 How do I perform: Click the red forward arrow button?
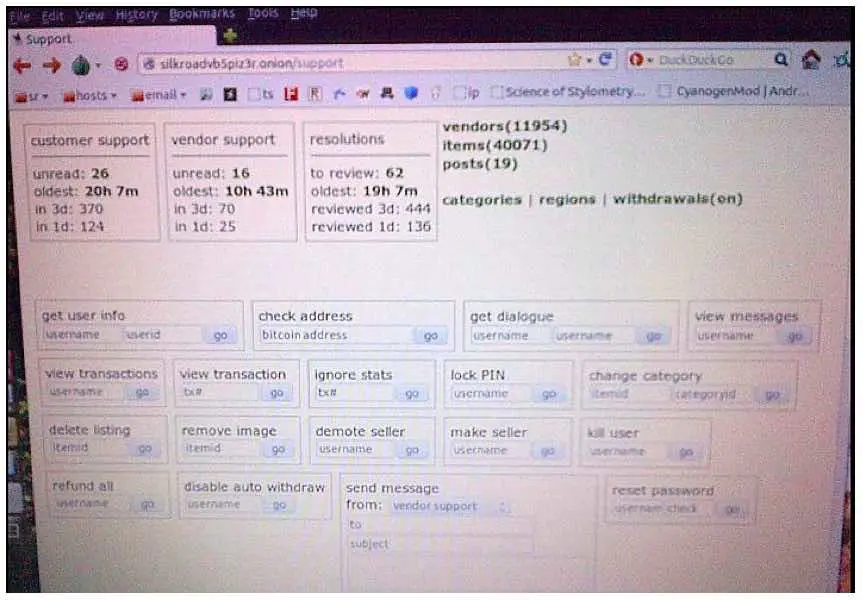point(50,64)
